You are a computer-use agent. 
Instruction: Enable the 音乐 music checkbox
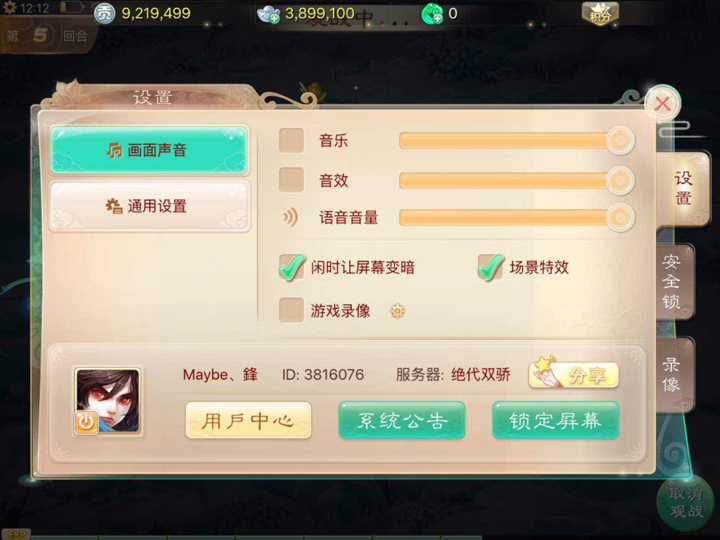pos(292,140)
